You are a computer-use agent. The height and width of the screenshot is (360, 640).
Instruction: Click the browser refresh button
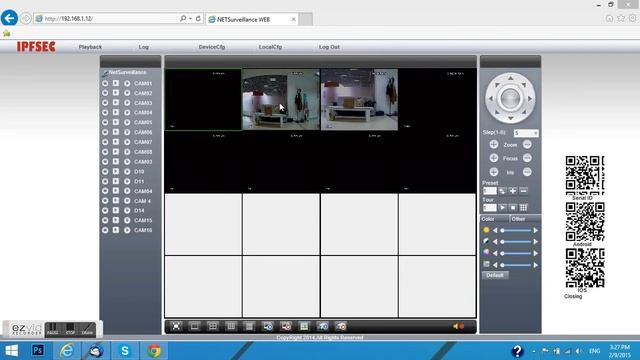click(x=198, y=18)
